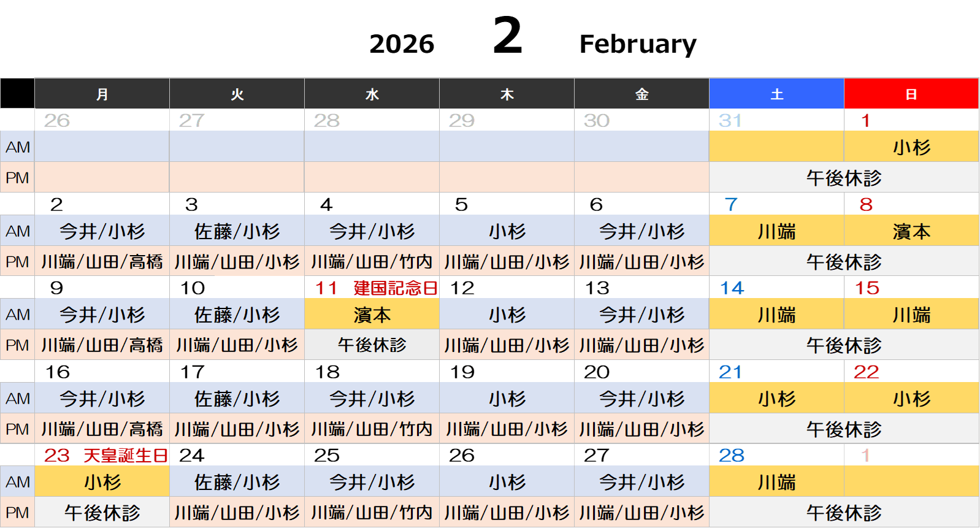Click the empty AM cell under date 29
The image size is (980, 528).
click(507, 147)
